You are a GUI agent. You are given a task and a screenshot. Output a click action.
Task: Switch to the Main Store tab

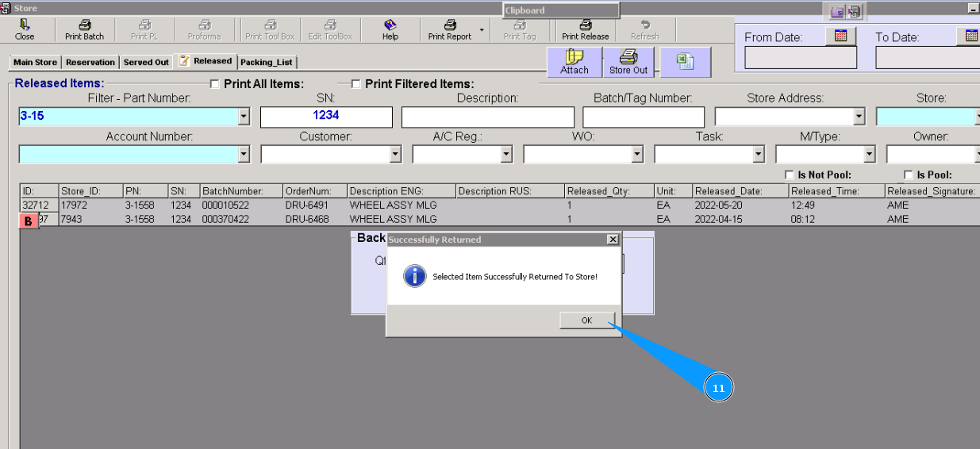pyautogui.click(x=35, y=62)
